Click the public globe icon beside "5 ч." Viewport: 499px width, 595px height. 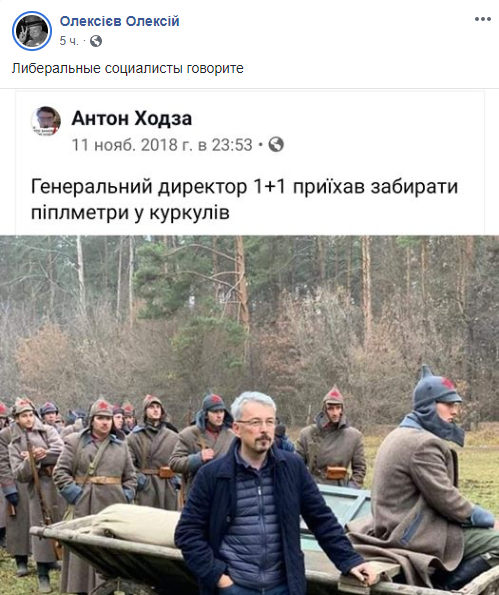96,41
